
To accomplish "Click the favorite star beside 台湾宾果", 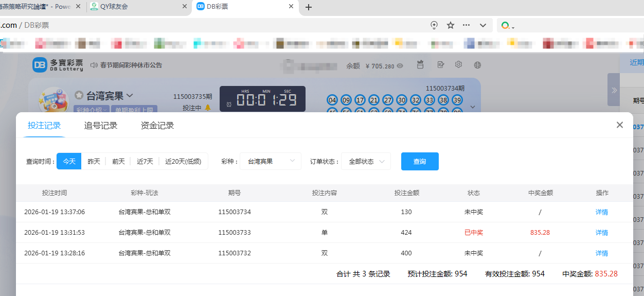I will (x=79, y=95).
